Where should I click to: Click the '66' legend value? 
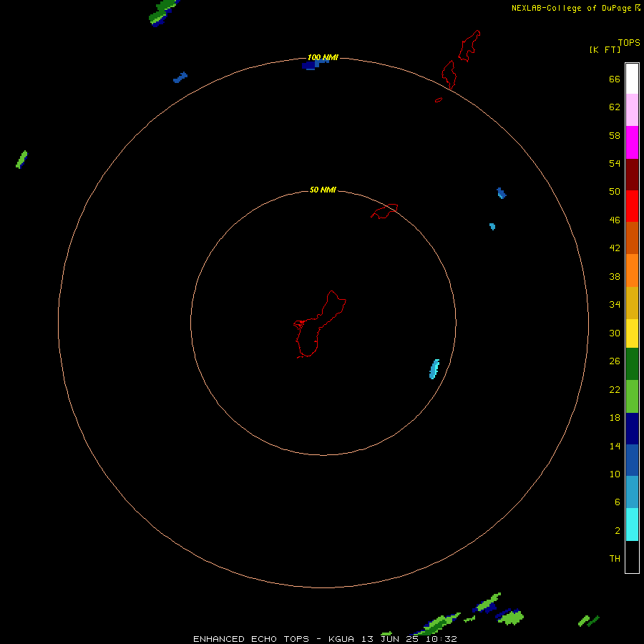[615, 79]
